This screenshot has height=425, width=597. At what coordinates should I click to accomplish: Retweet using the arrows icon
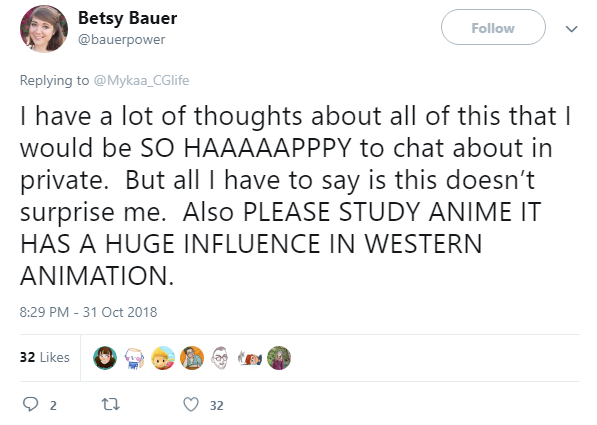(111, 404)
